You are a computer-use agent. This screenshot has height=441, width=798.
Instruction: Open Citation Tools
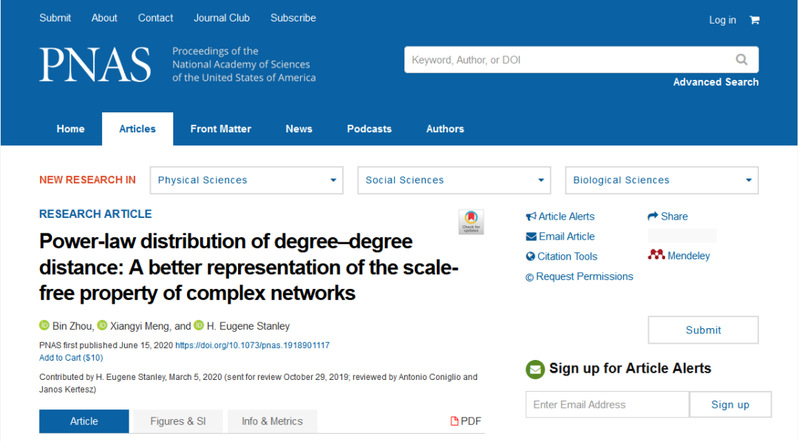[561, 256]
